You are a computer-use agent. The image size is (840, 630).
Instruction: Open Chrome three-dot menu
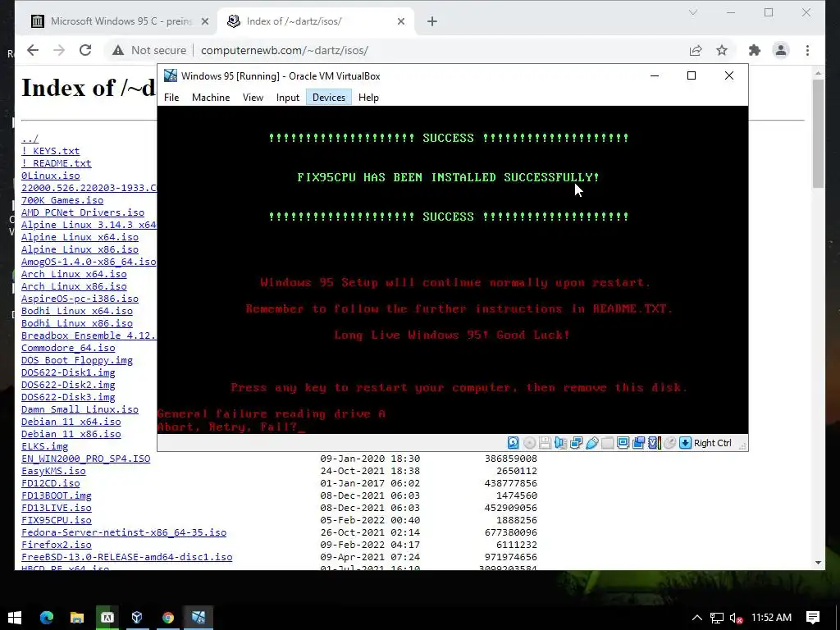pyautogui.click(x=807, y=50)
